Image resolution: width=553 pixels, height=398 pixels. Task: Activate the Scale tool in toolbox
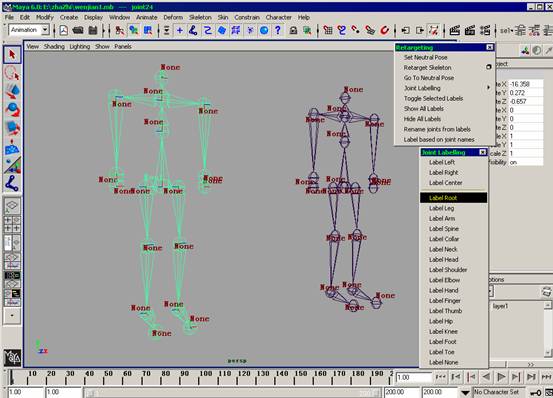click(x=12, y=128)
